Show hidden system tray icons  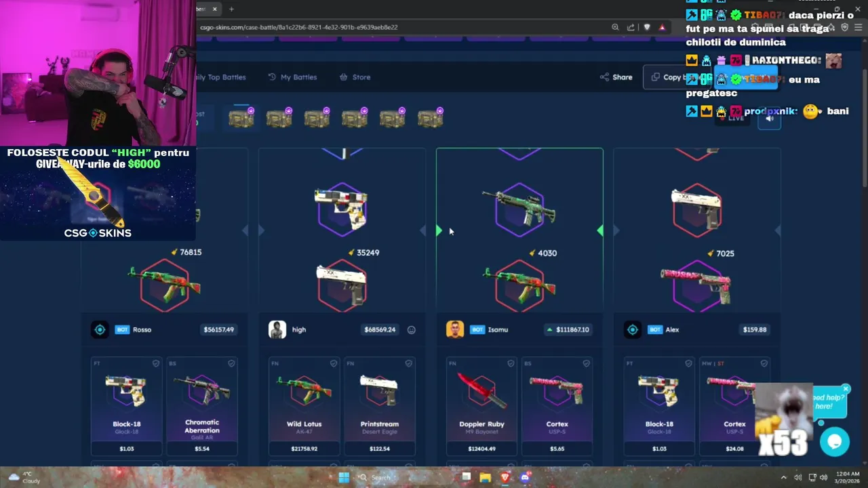tap(784, 477)
